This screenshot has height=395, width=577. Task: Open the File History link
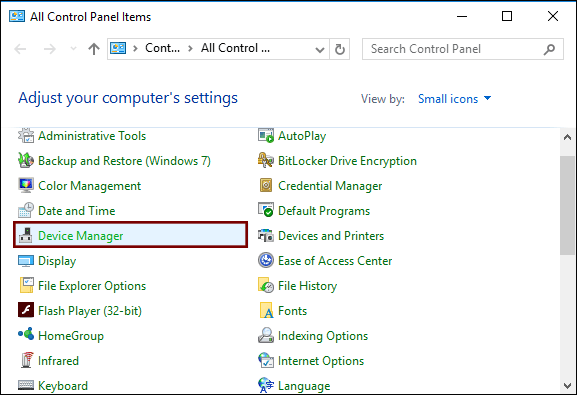point(307,286)
